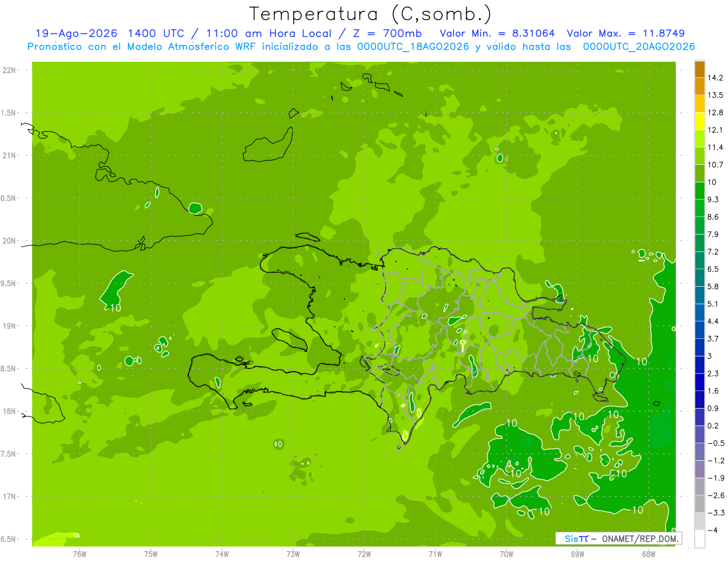
Task: Click the 'ONAMET/REP.DOM.' credit label
Action: 640,538
